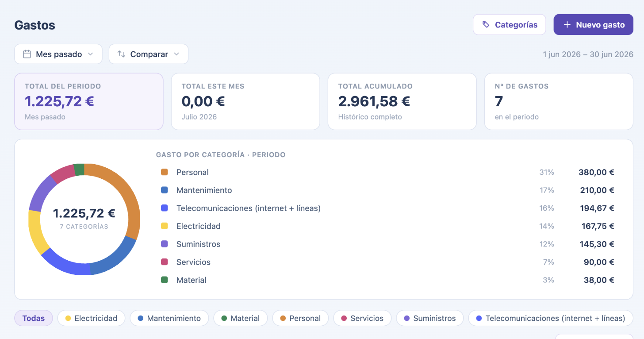The width and height of the screenshot is (644, 339).
Task: Click the swap arrows icon beside Comparar
Action: [x=121, y=54]
